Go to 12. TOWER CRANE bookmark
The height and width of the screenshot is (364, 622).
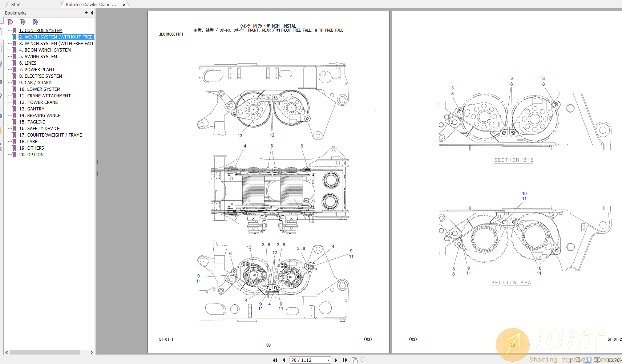coord(39,102)
